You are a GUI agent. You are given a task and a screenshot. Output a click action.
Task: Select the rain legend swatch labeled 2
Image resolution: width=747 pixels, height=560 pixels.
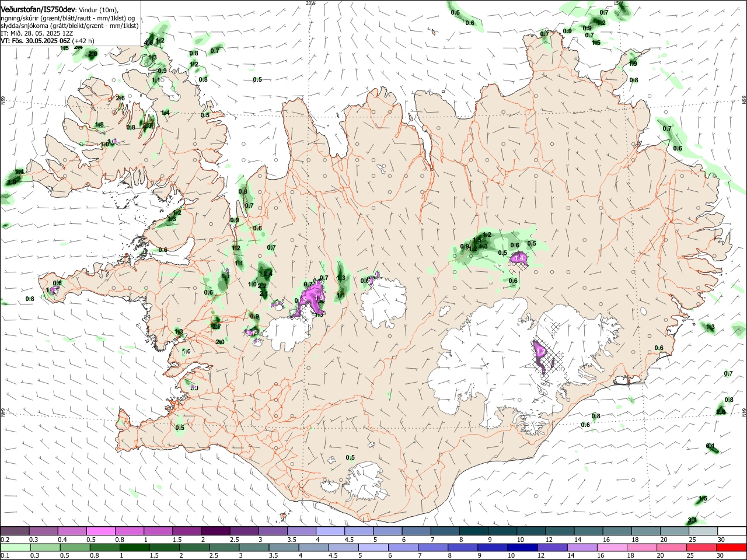coord(194,547)
